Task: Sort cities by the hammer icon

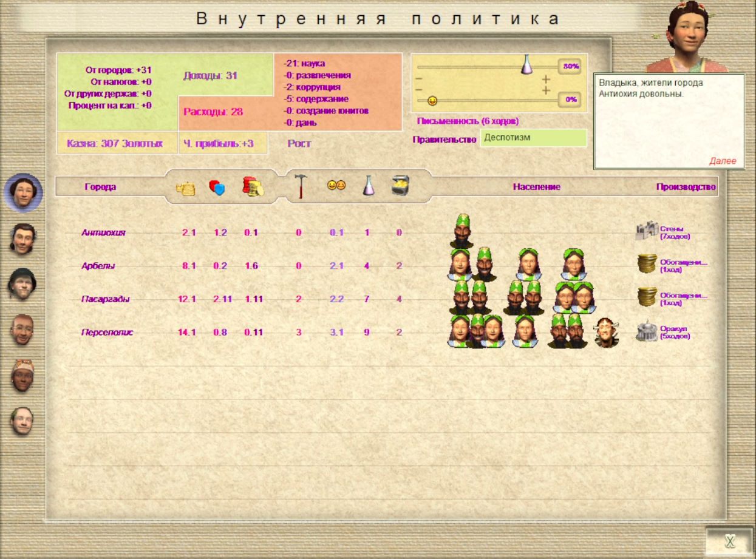Action: click(300, 186)
